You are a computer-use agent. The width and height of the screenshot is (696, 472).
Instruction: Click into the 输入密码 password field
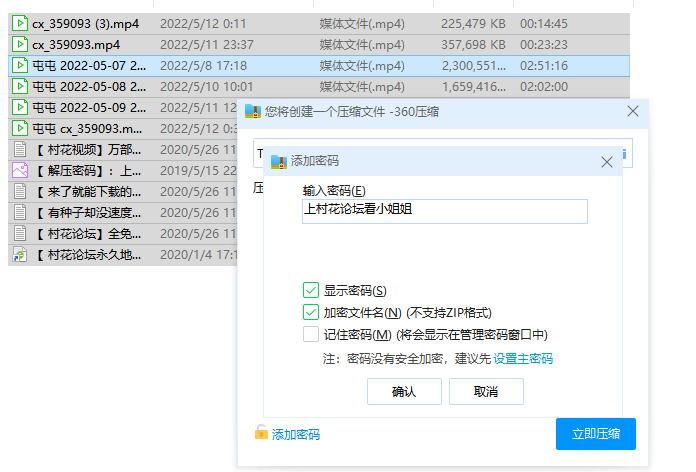click(444, 210)
